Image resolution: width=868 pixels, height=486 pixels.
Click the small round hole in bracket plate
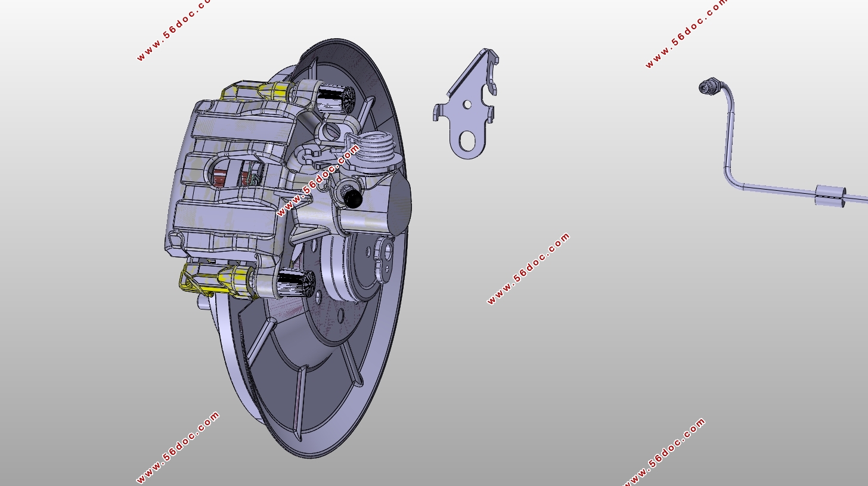tap(467, 105)
